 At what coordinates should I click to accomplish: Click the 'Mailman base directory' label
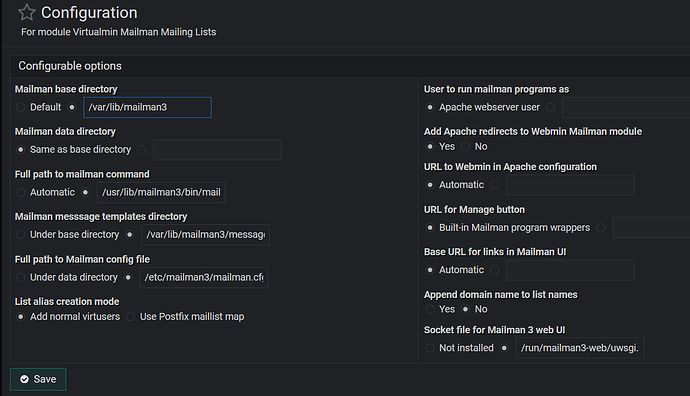coord(66,89)
